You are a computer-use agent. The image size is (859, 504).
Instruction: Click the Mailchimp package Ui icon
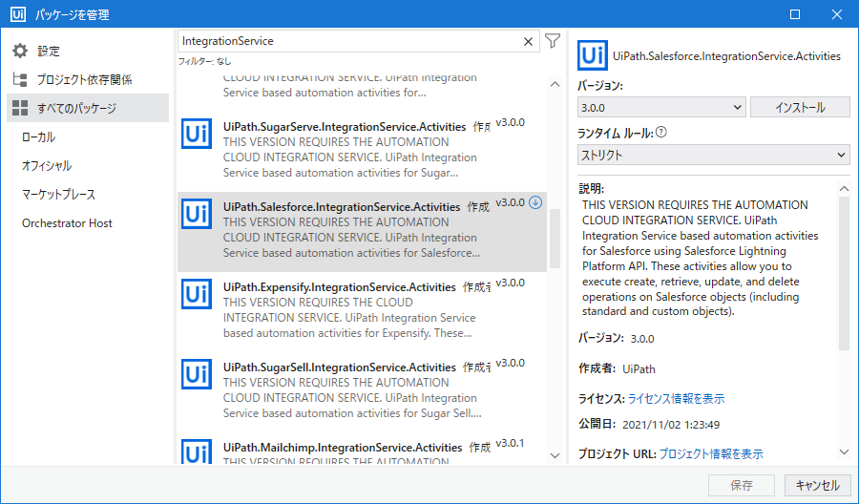tap(197, 451)
